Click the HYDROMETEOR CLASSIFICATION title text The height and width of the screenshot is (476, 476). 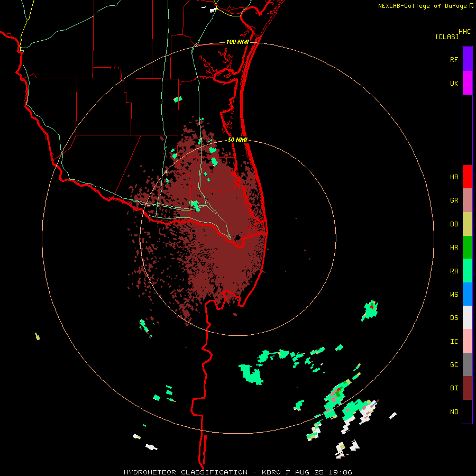pyautogui.click(x=186, y=472)
